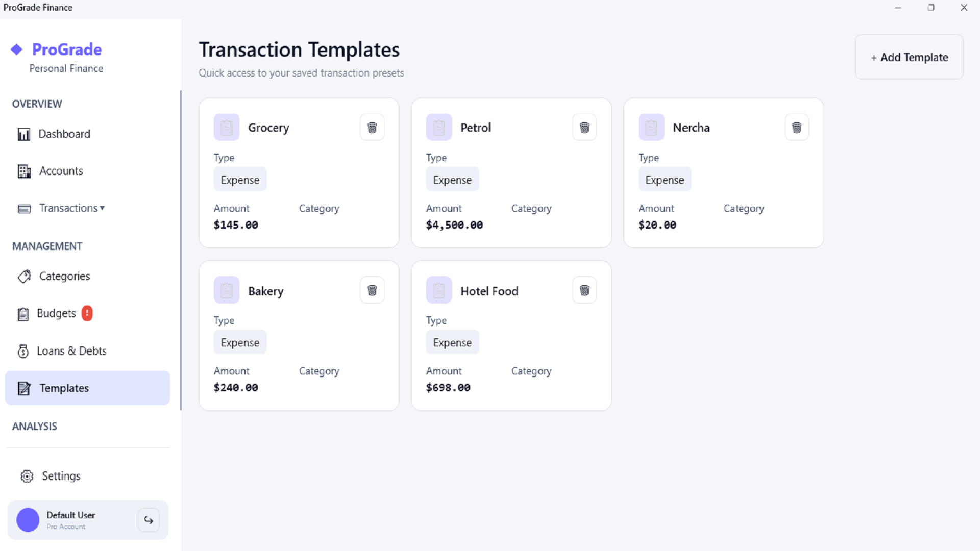Open Settings using the gear icon
Image resolution: width=980 pixels, height=551 pixels.
click(x=27, y=475)
